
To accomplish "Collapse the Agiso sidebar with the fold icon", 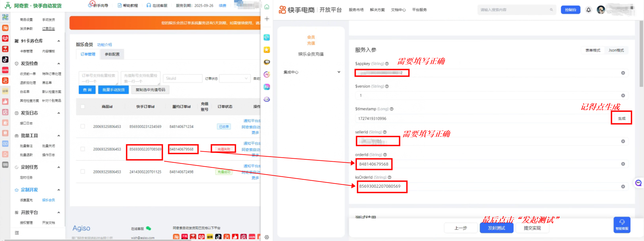I will (17, 233).
